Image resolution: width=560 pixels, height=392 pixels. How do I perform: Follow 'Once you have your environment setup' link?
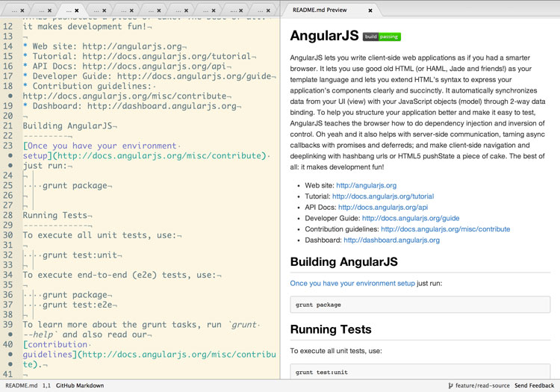pos(352,284)
